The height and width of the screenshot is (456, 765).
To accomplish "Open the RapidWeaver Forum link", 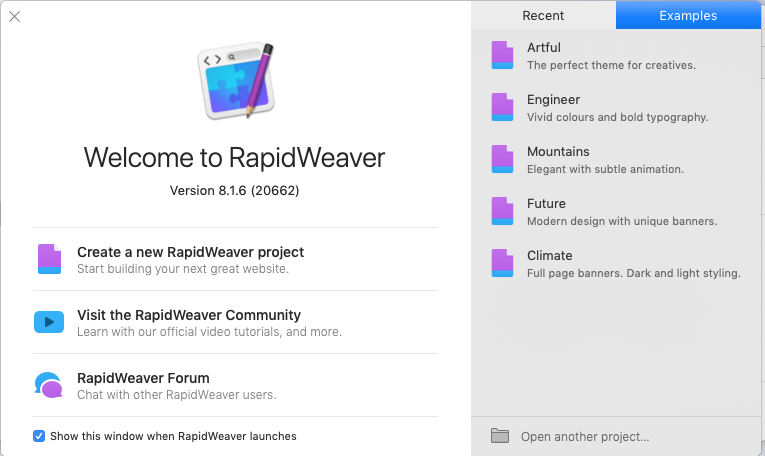I will tap(143, 378).
